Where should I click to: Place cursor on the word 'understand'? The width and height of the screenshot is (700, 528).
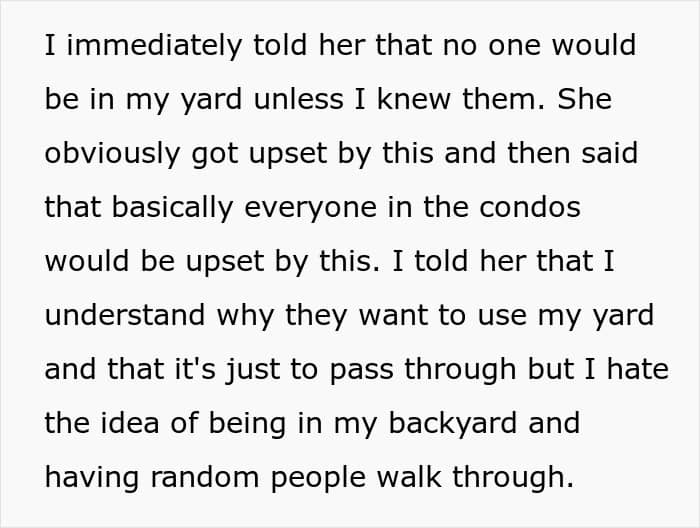[x=125, y=315]
